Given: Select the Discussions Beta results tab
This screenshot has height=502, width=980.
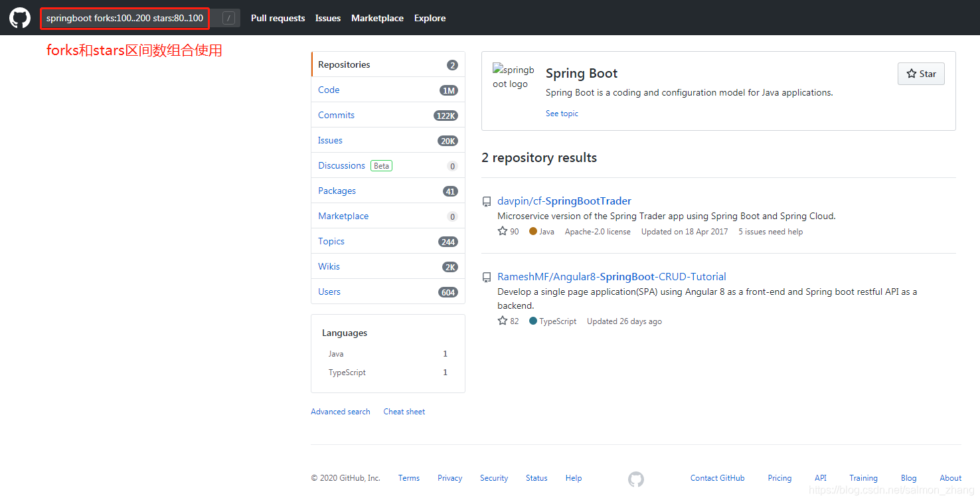Looking at the screenshot, I should 388,165.
